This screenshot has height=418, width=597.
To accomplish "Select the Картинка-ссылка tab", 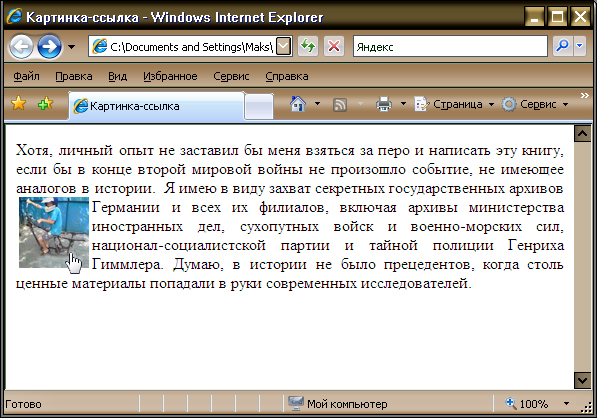I will pyautogui.click(x=156, y=106).
